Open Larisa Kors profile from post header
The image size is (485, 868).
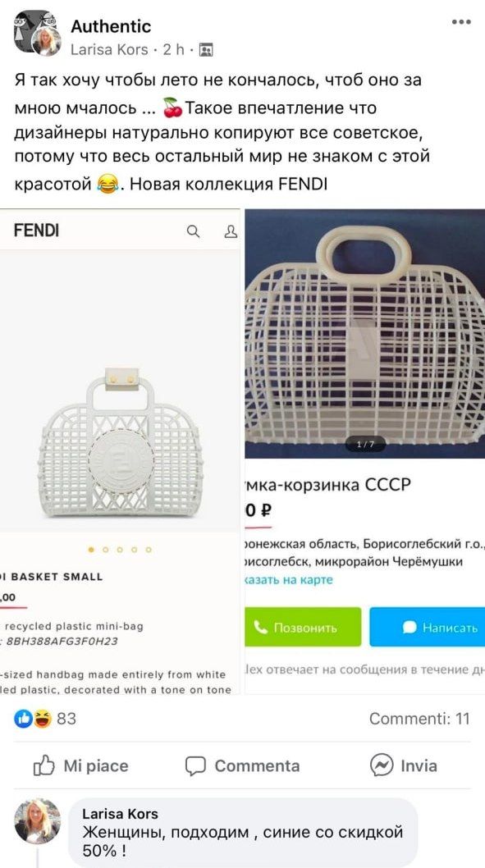click(110, 50)
